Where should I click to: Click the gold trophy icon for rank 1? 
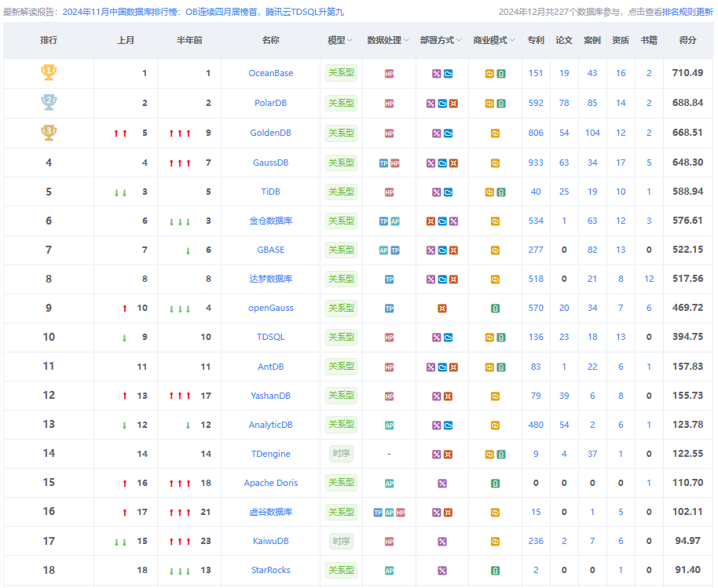pyautogui.click(x=49, y=72)
